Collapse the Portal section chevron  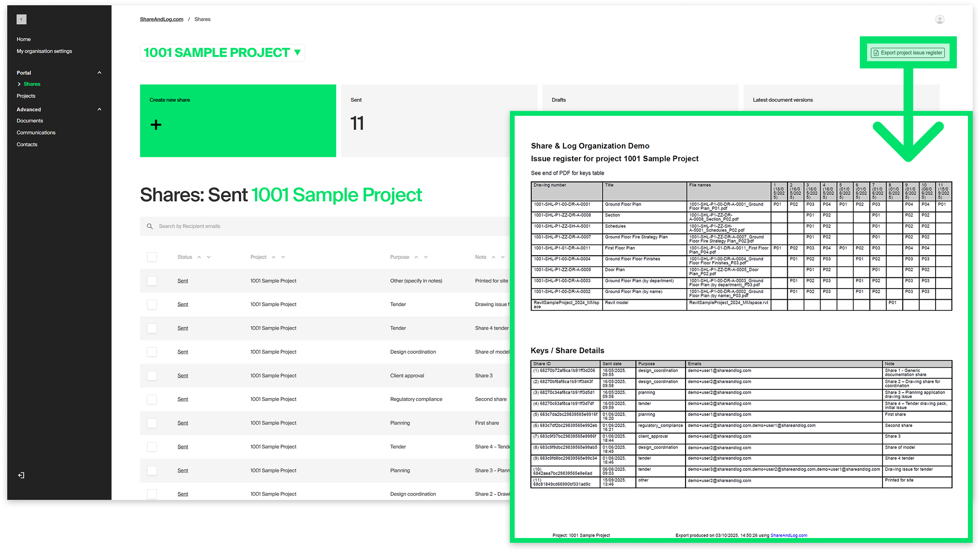click(99, 72)
